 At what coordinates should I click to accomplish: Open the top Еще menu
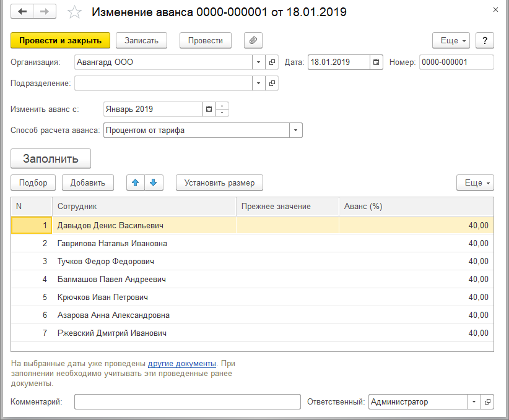[451, 40]
